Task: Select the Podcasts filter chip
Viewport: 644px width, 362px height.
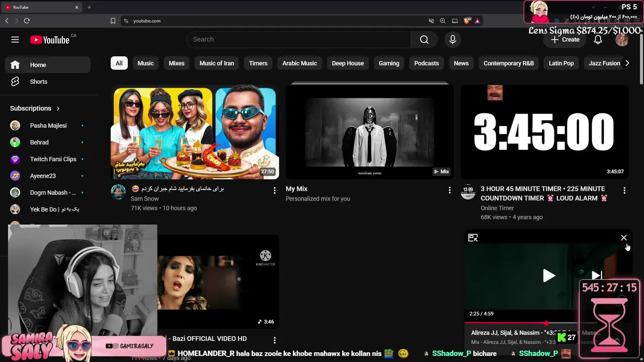Action: click(x=427, y=63)
